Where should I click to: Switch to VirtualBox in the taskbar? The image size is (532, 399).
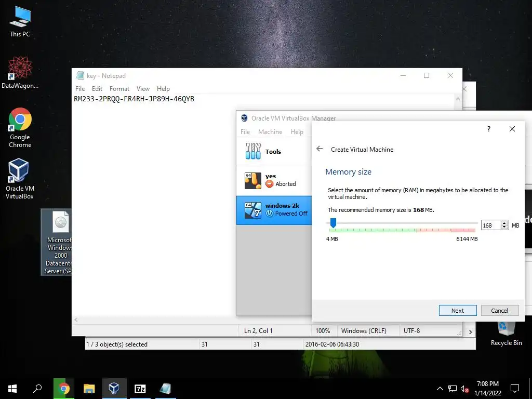114,389
